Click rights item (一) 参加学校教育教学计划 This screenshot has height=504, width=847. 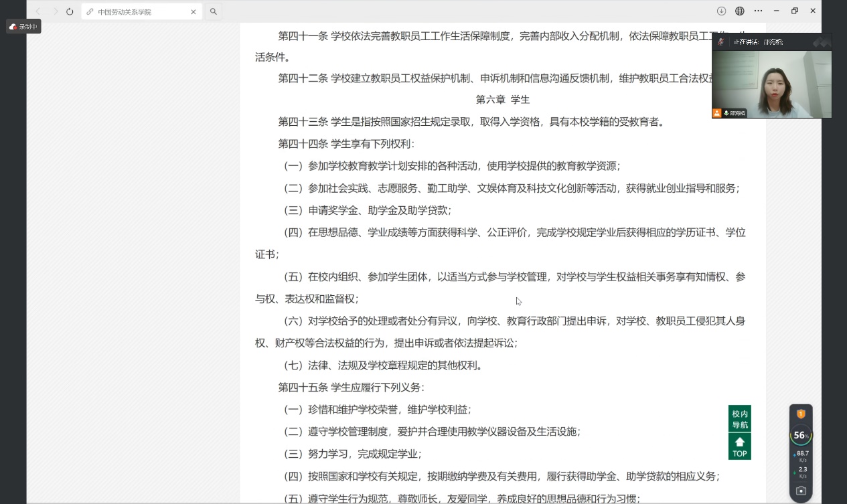coord(452,166)
